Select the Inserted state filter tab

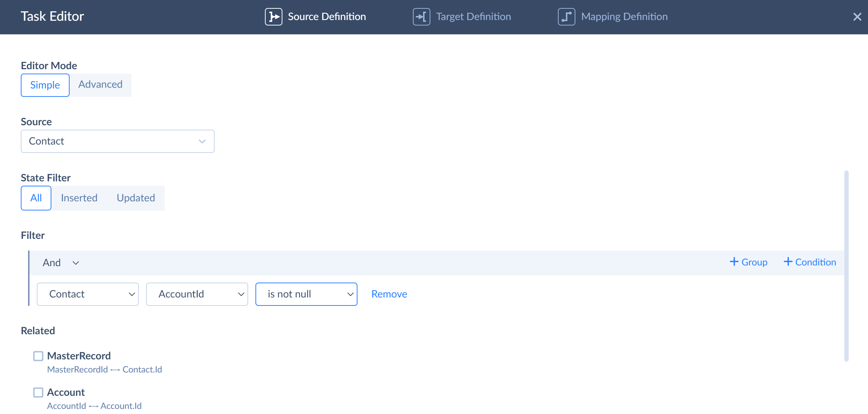tap(79, 197)
